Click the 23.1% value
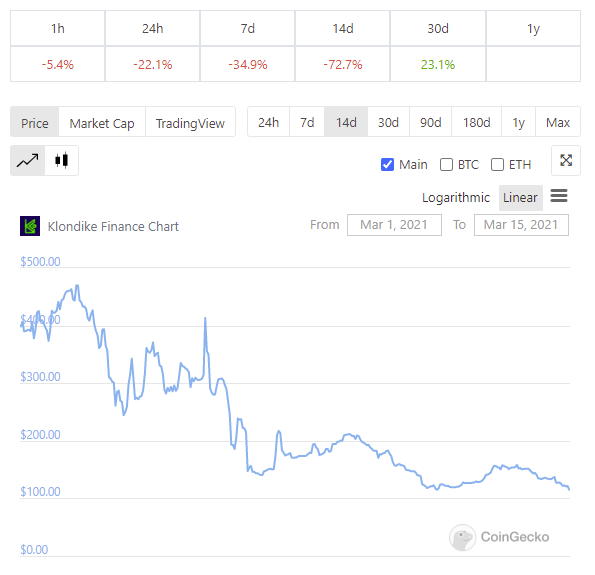Screen dimensions: 595x575 pyautogui.click(x=438, y=65)
